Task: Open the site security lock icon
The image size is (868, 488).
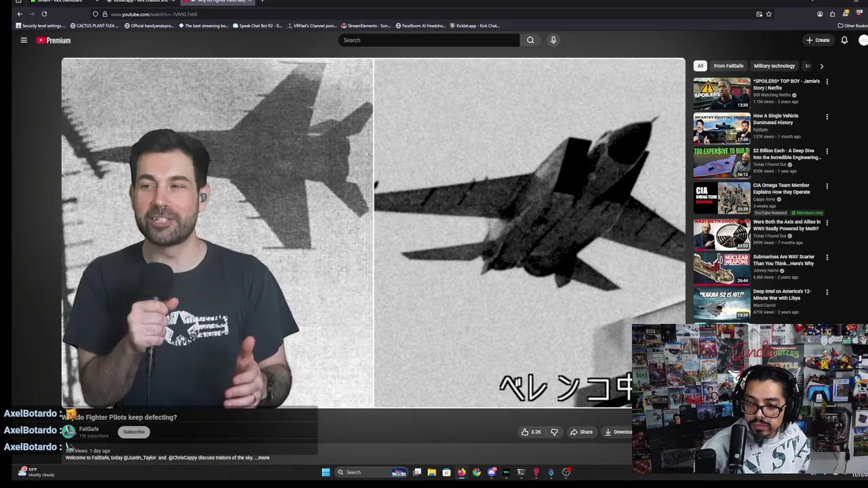Action: point(104,14)
